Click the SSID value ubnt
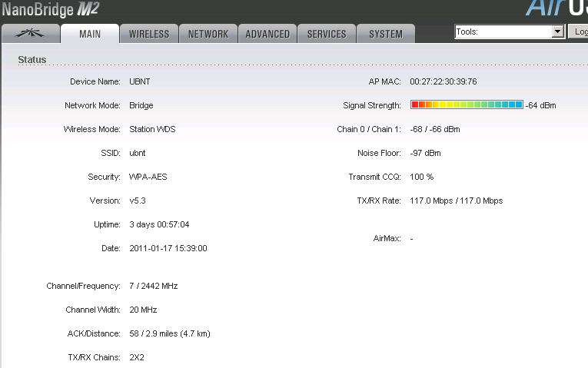The height and width of the screenshot is (368, 588). click(x=138, y=154)
